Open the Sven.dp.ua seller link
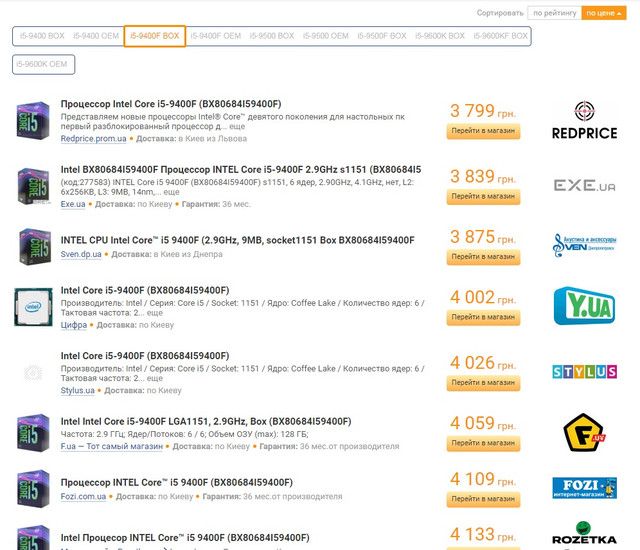 [x=81, y=254]
